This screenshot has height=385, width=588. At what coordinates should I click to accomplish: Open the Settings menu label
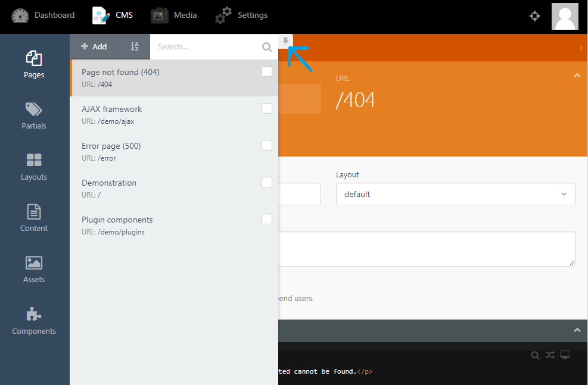pos(253,15)
